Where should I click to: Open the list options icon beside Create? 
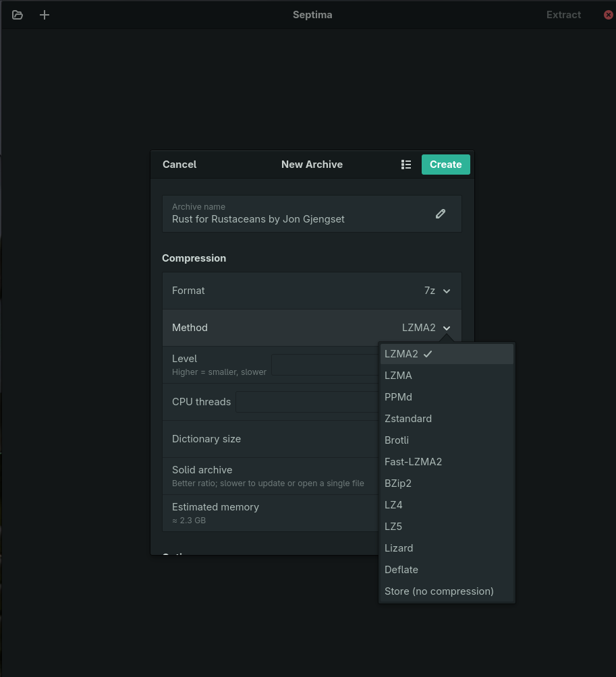coord(406,165)
